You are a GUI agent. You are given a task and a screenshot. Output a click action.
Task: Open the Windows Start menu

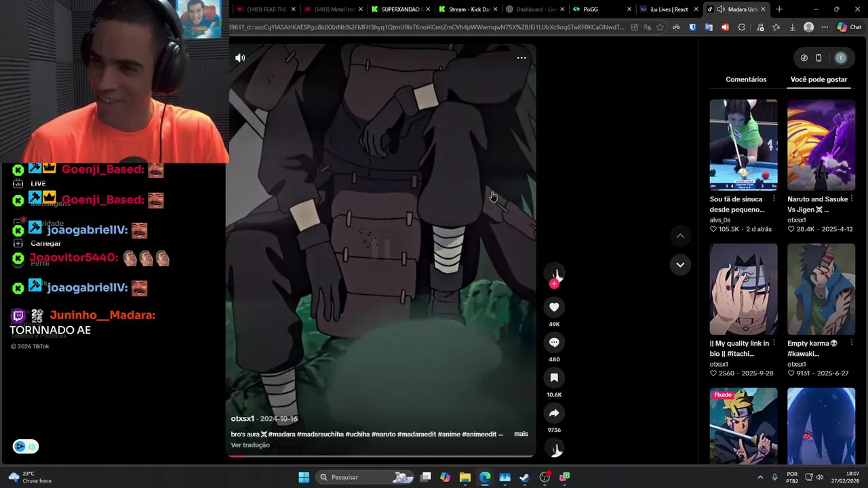(x=304, y=477)
